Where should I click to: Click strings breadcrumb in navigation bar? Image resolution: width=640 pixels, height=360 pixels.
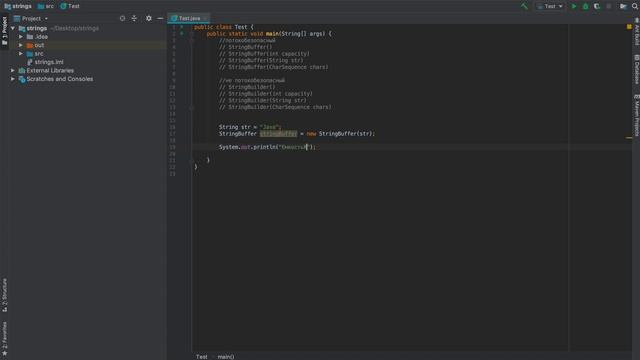click(x=18, y=6)
